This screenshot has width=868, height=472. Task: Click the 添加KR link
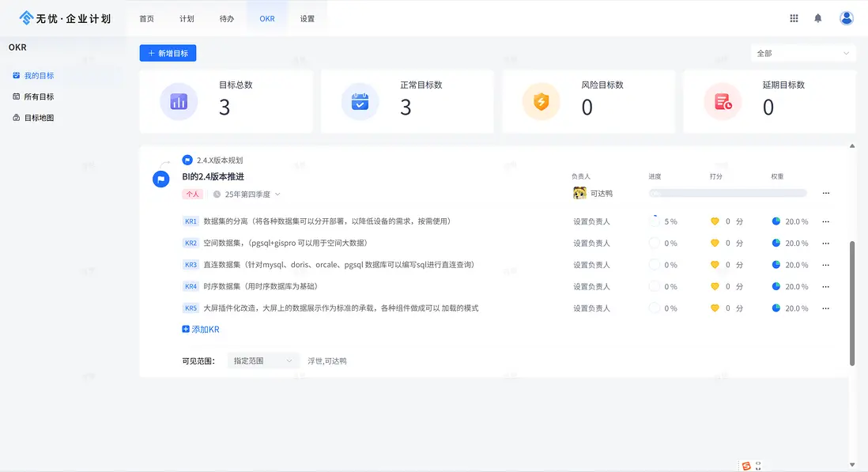click(201, 329)
